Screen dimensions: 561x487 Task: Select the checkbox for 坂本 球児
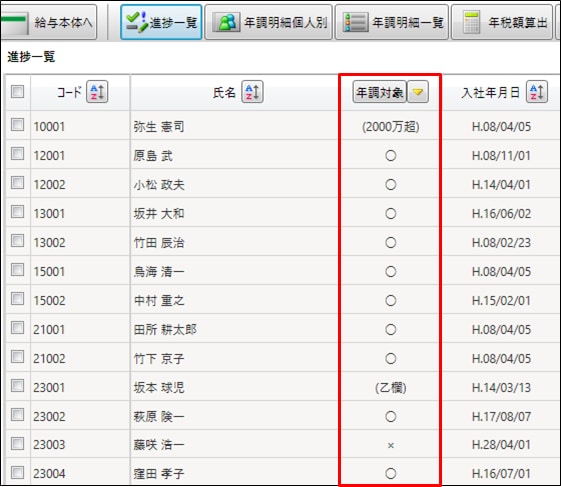[17, 386]
